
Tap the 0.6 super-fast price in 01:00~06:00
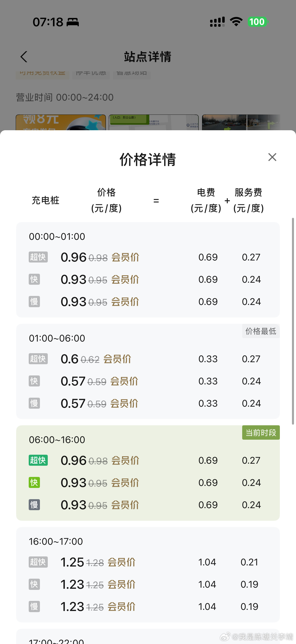point(69,359)
